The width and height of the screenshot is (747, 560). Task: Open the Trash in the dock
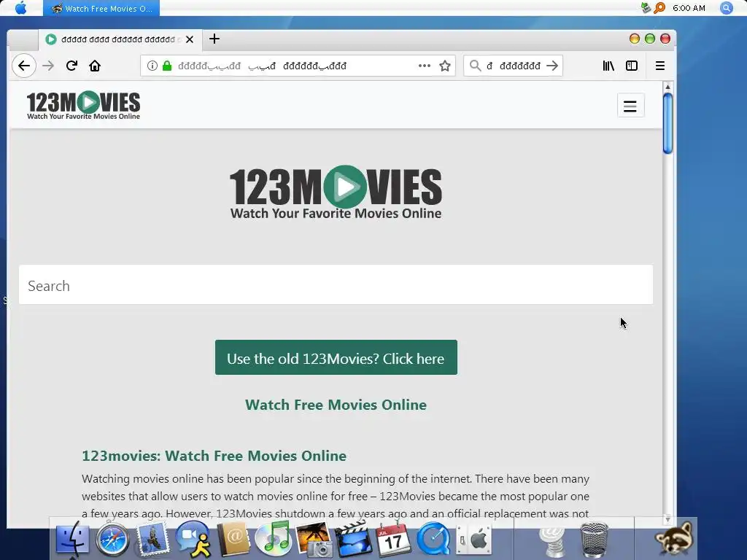click(x=594, y=540)
